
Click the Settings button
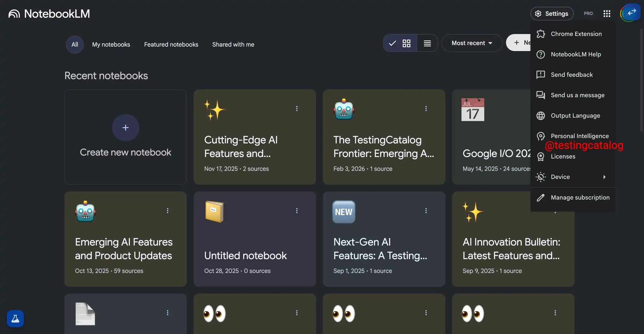(552, 13)
